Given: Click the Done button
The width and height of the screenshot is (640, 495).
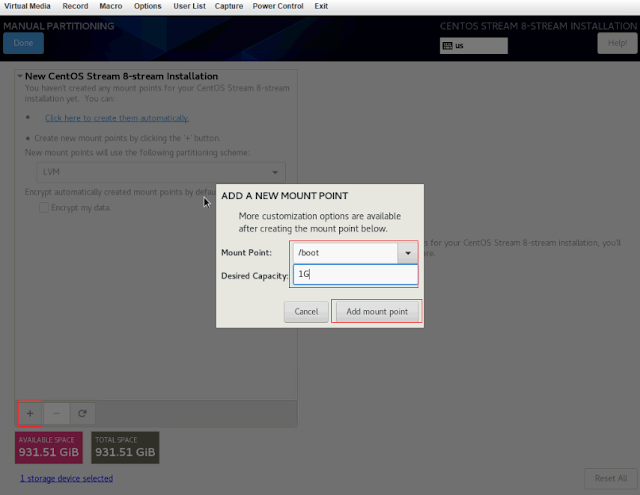Looking at the screenshot, I should [x=23, y=43].
